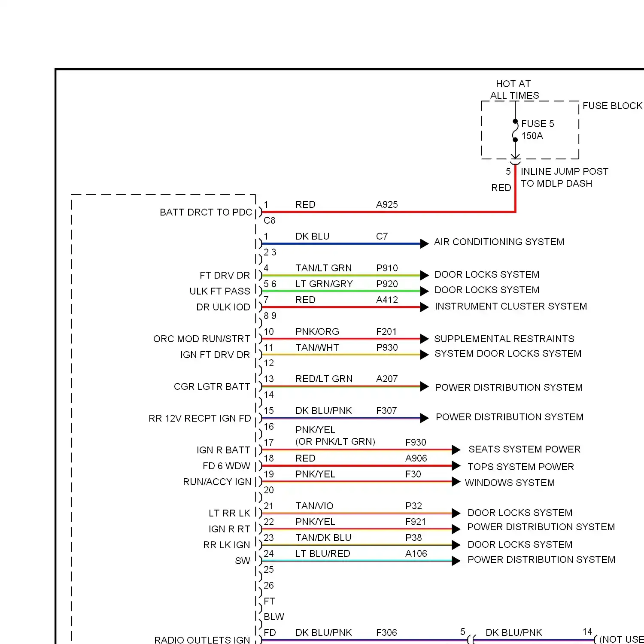Click the C8 connector label

[x=270, y=220]
